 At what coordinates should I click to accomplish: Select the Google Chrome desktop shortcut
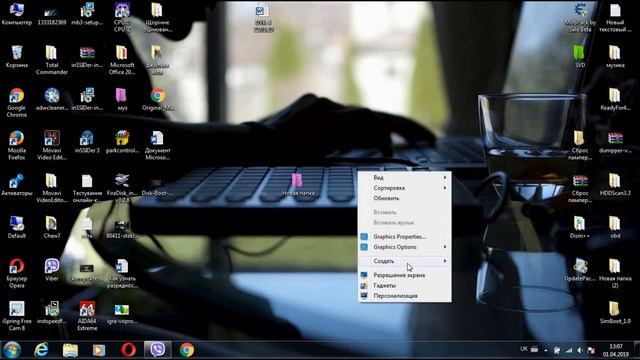click(x=16, y=103)
